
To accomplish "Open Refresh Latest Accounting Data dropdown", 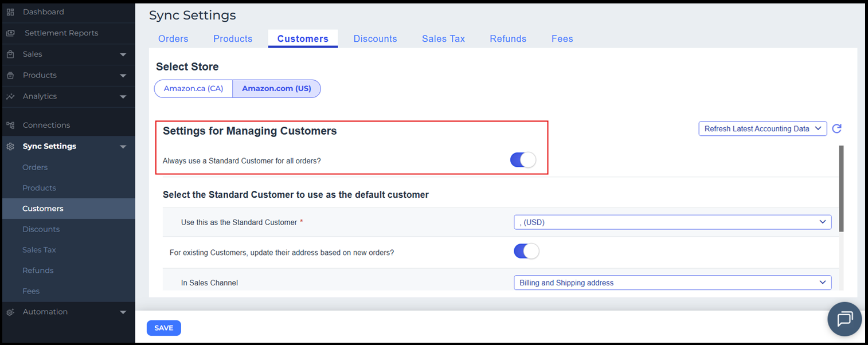I will click(x=763, y=129).
